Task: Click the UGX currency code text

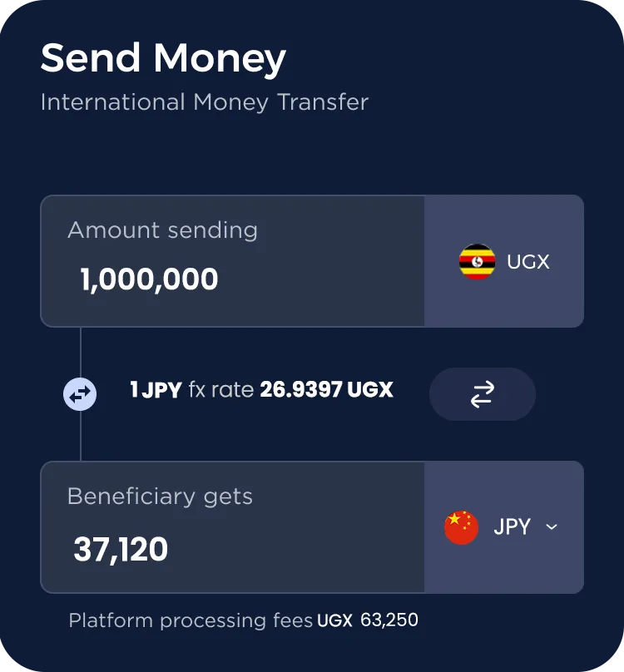Action: (x=528, y=261)
